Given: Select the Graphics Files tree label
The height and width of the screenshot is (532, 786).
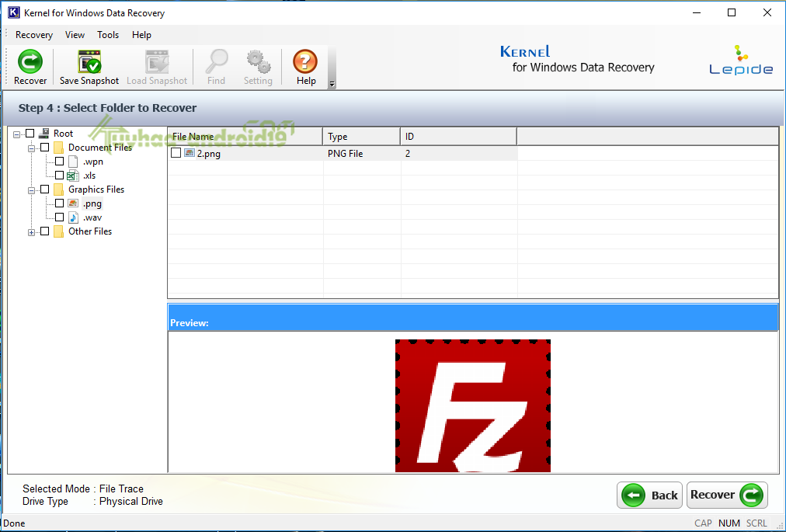Looking at the screenshot, I should click(96, 190).
